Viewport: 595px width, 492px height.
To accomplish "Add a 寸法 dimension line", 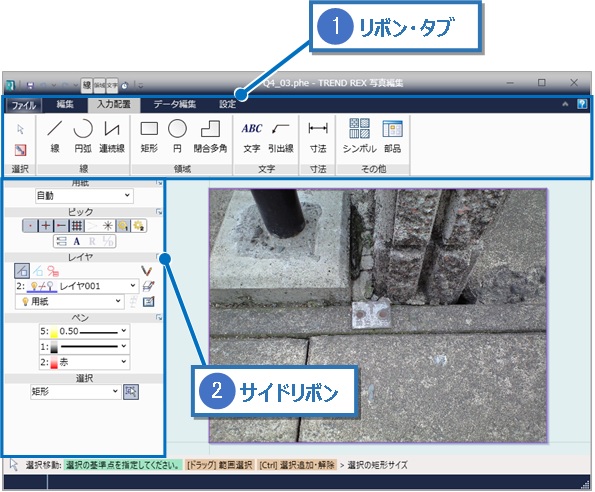I will (x=318, y=136).
